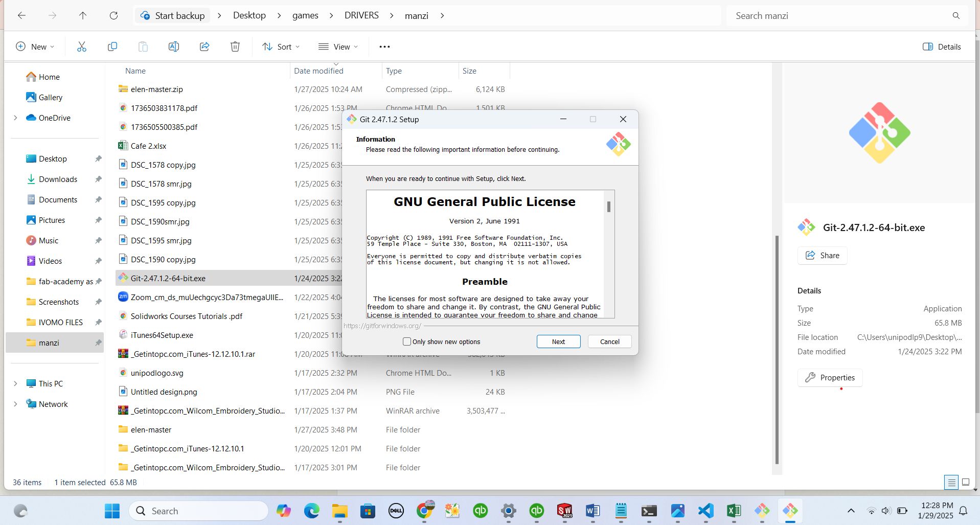
Task: Open Settings gear from taskbar
Action: (x=508, y=510)
